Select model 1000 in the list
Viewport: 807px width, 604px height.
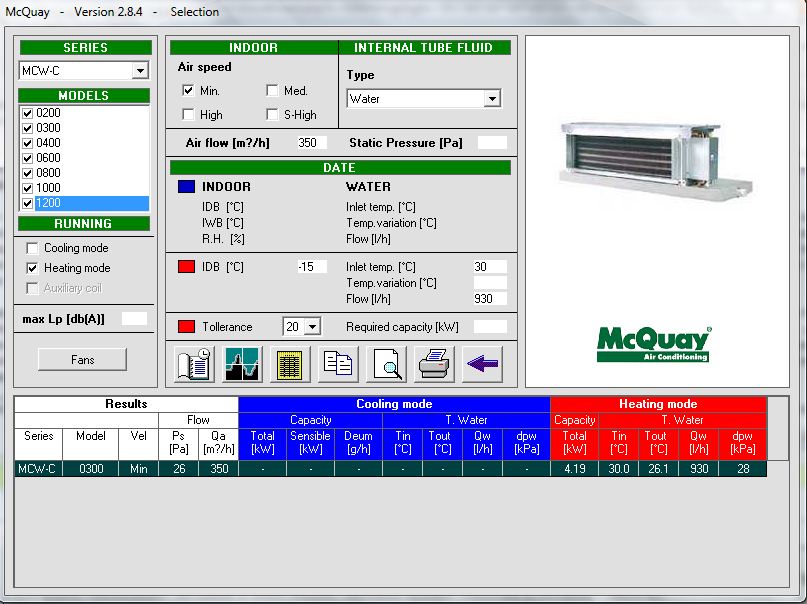(x=48, y=188)
